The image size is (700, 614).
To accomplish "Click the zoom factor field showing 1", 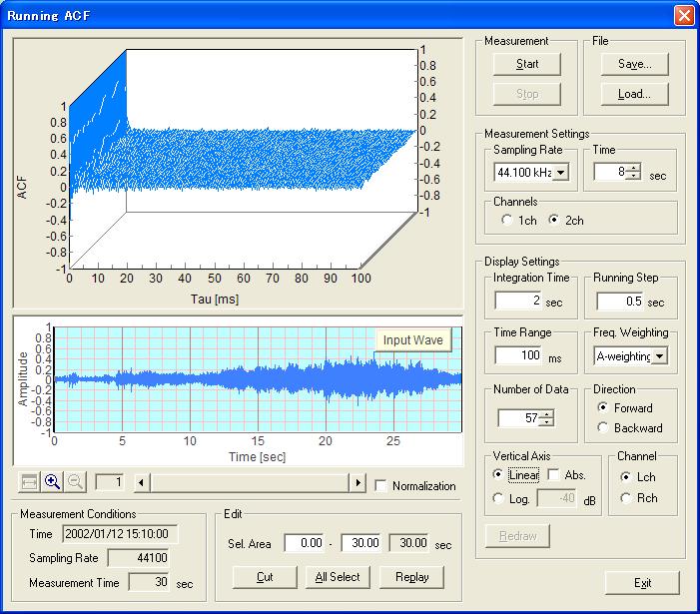I will click(x=109, y=482).
